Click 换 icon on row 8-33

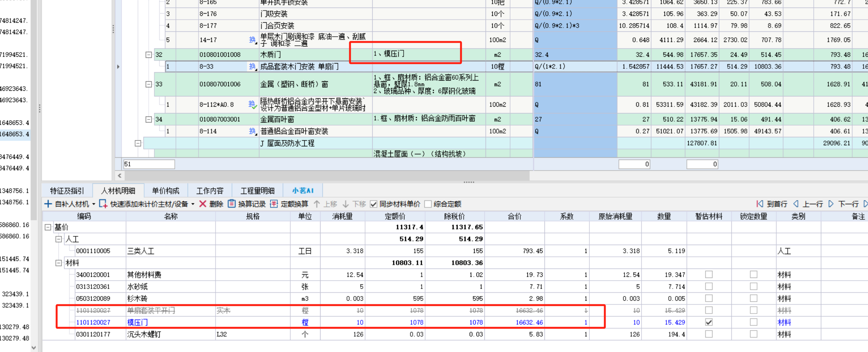[x=252, y=67]
